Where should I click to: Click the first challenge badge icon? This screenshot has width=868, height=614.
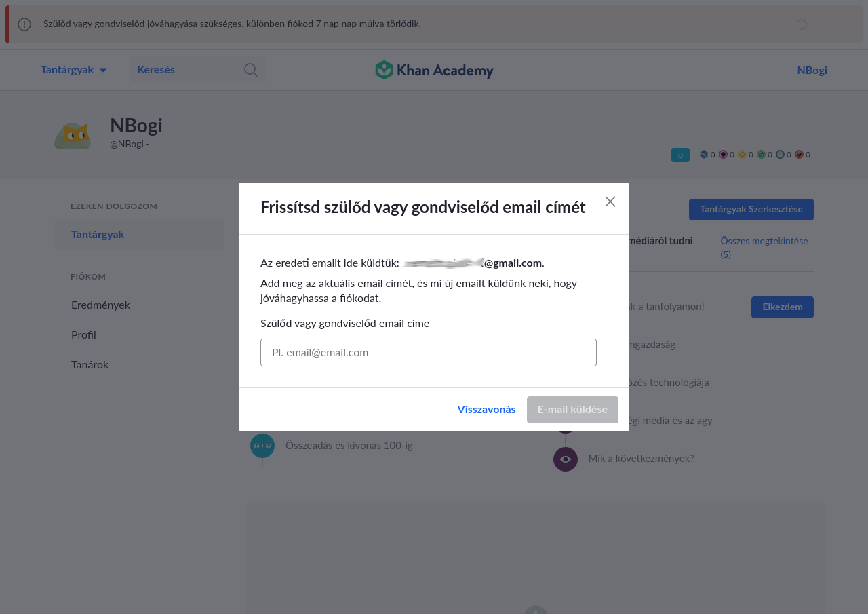click(x=704, y=155)
